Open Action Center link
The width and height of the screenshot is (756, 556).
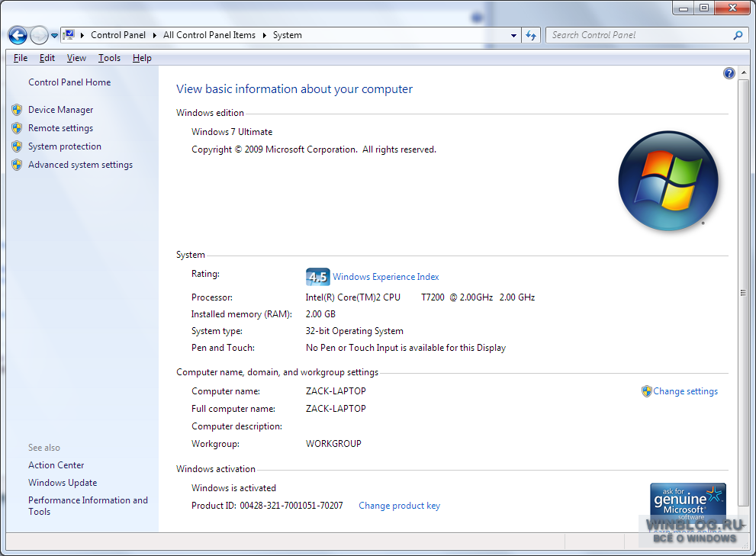(x=56, y=465)
